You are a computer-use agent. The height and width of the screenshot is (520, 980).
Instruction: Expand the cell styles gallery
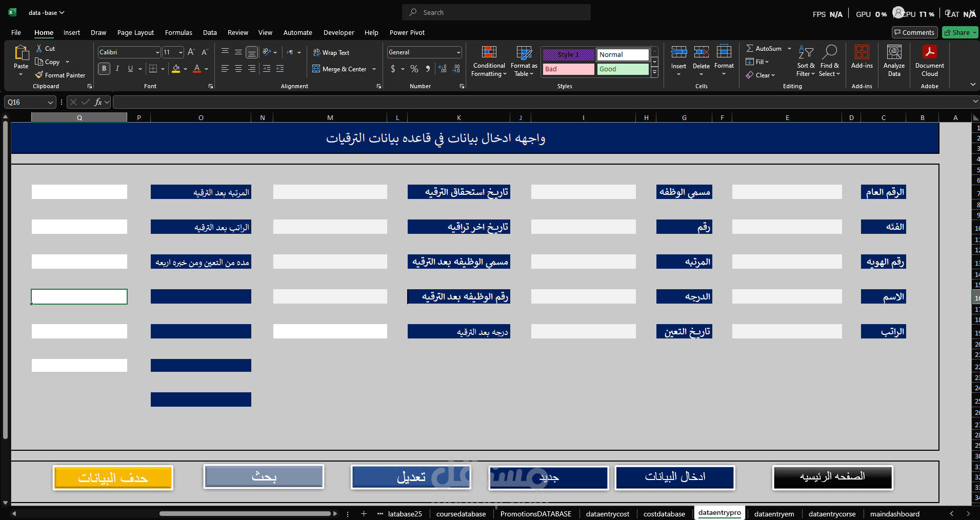pos(655,73)
